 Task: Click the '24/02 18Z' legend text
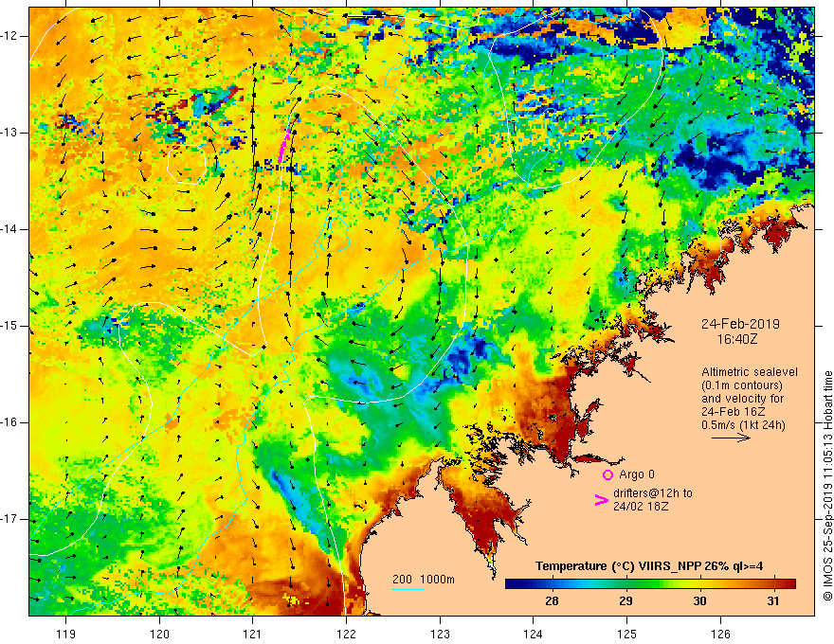[641, 507]
